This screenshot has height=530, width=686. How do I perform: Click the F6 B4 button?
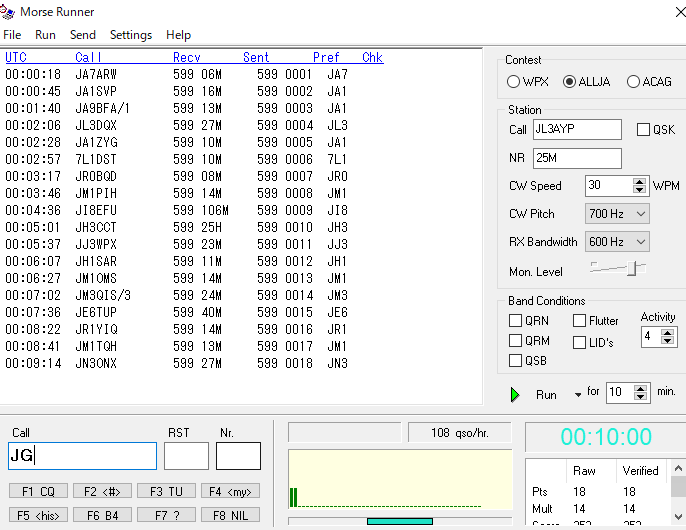(102, 515)
